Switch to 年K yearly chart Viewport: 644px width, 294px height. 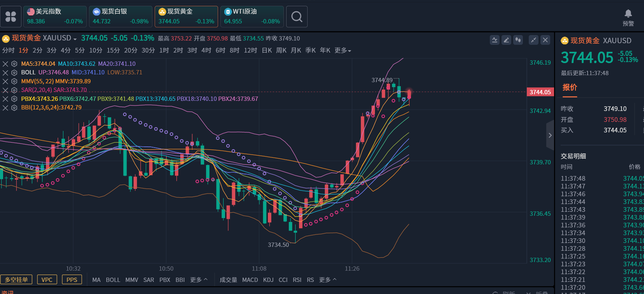[325, 51]
